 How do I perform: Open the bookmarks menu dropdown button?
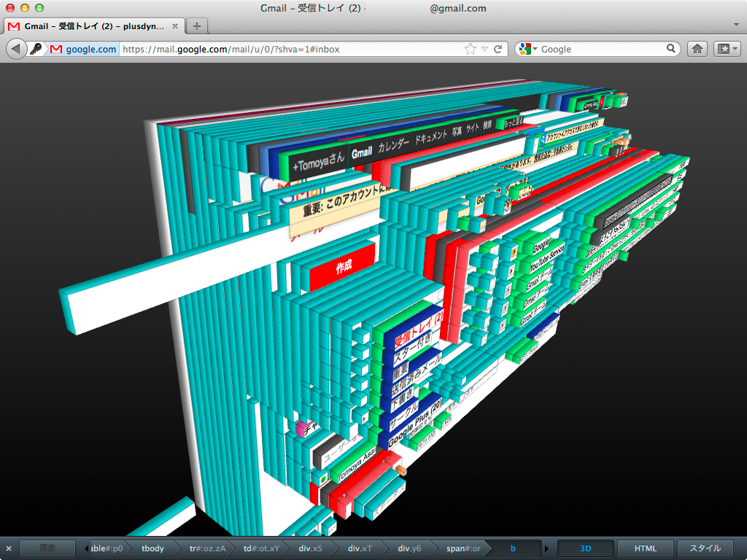[x=727, y=49]
